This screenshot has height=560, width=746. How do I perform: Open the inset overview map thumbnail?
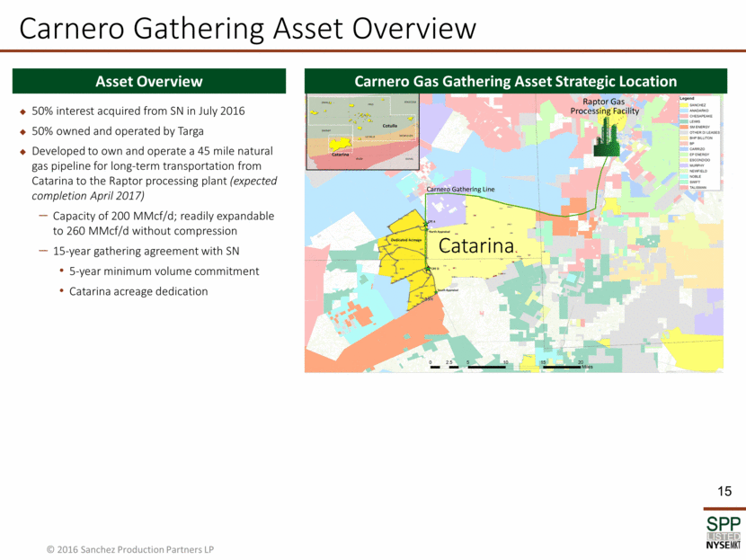click(x=363, y=131)
